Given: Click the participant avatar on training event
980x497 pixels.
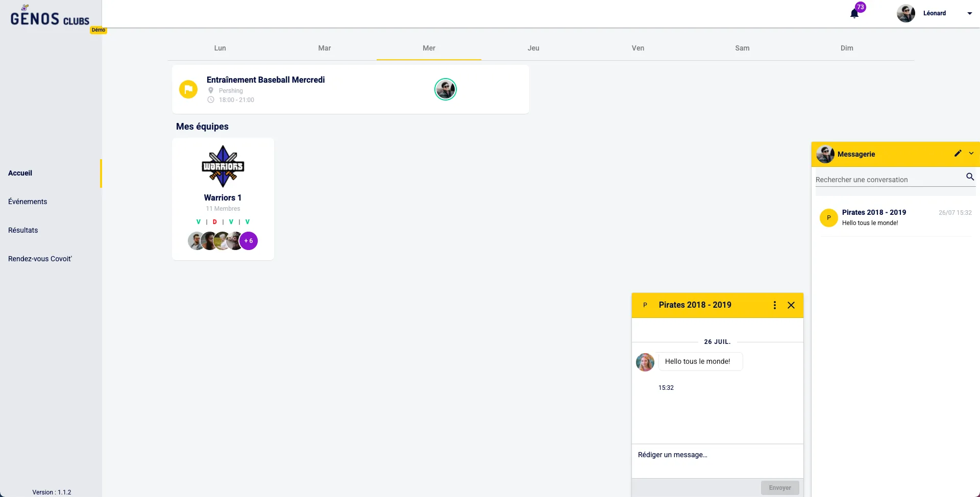Looking at the screenshot, I should point(445,89).
